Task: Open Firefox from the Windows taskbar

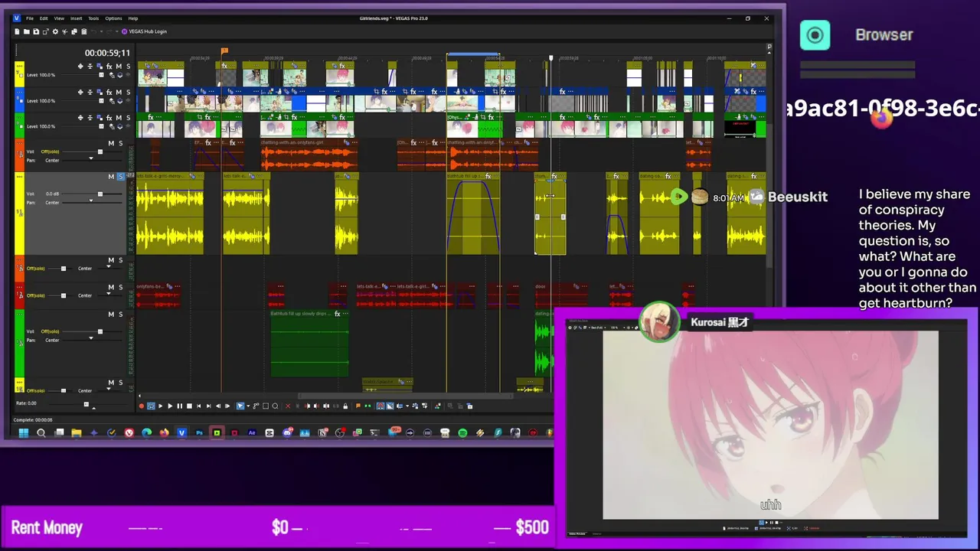Action: [164, 433]
